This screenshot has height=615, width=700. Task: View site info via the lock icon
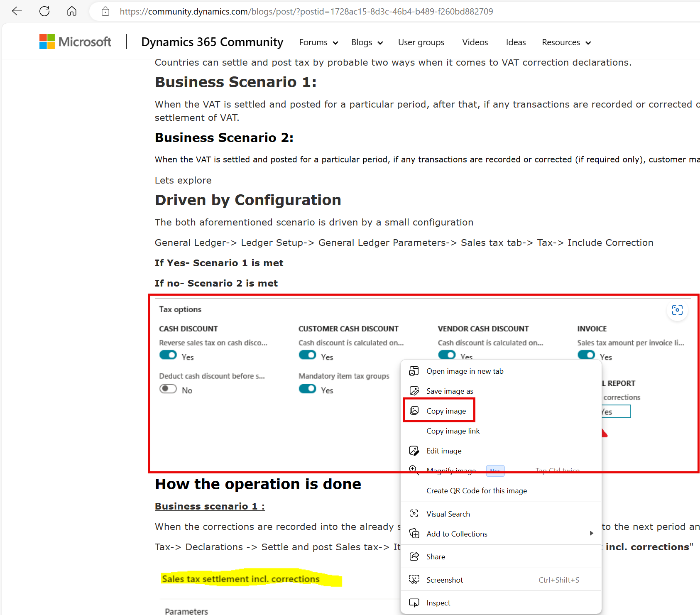pyautogui.click(x=105, y=11)
